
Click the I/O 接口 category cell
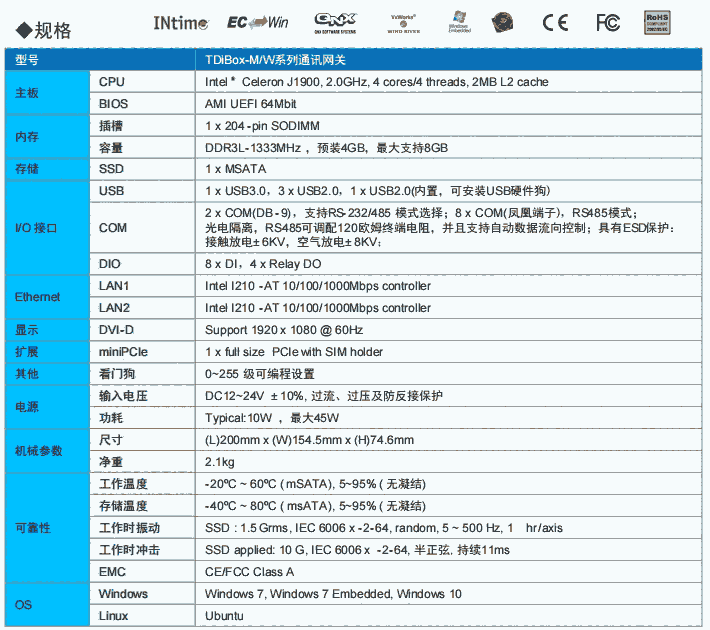click(x=37, y=228)
